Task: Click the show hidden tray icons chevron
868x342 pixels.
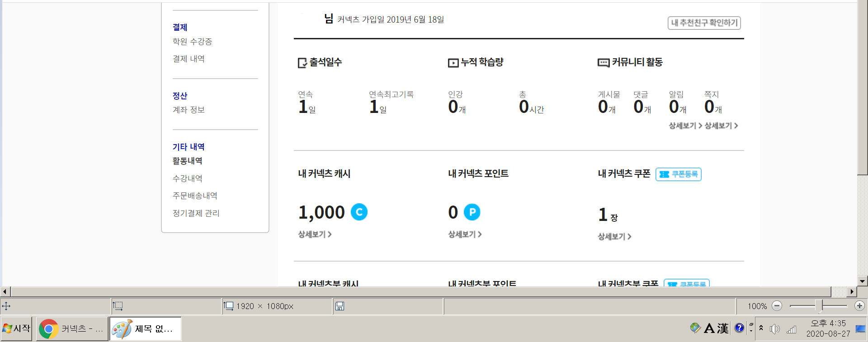Action: click(761, 328)
